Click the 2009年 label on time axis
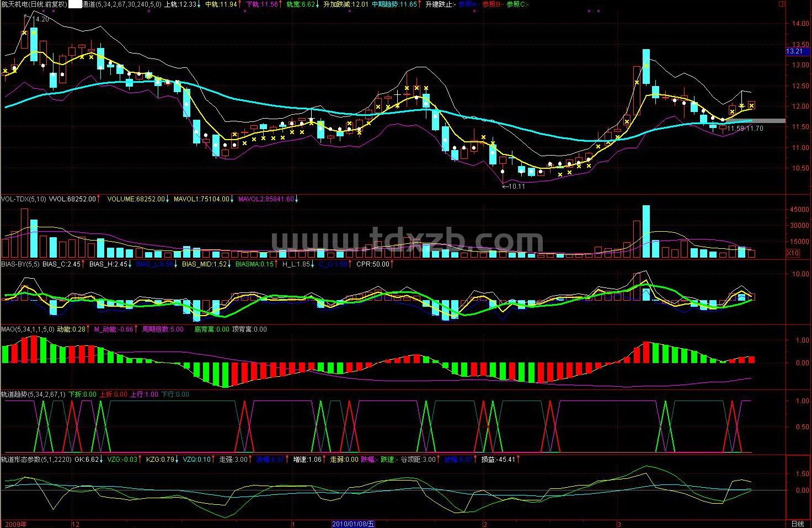 (x=15, y=524)
